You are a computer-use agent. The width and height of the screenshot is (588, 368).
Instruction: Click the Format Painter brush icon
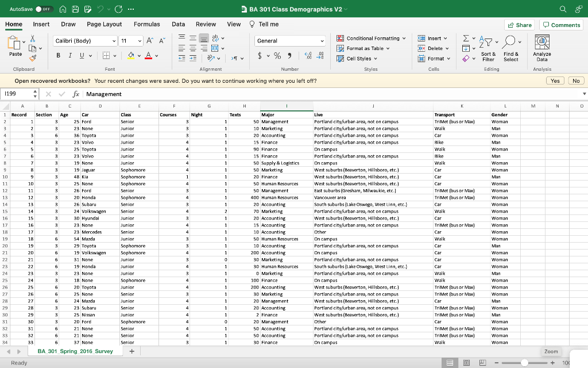tap(32, 56)
